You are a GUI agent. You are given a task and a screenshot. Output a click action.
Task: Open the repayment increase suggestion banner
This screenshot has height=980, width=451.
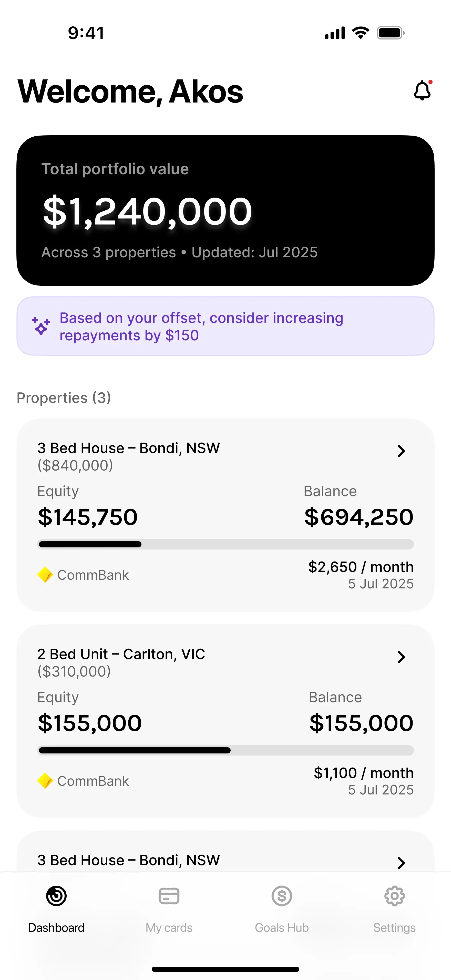[225, 326]
